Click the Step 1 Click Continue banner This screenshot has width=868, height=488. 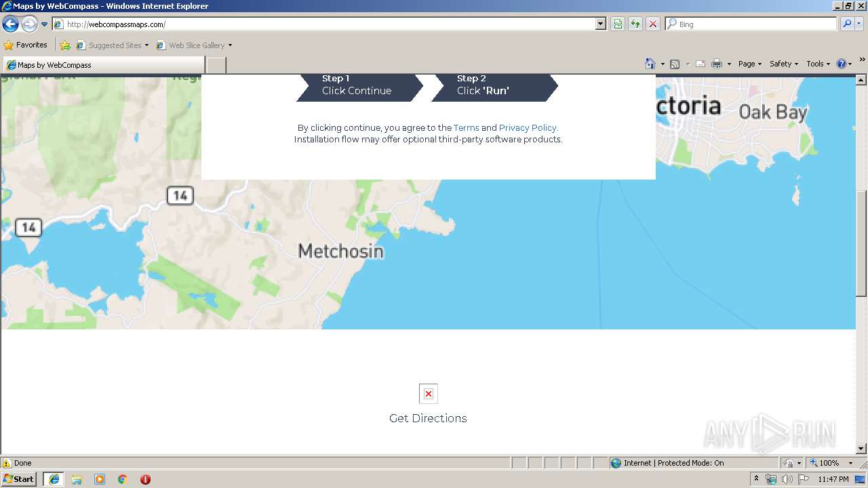pyautogui.click(x=359, y=87)
